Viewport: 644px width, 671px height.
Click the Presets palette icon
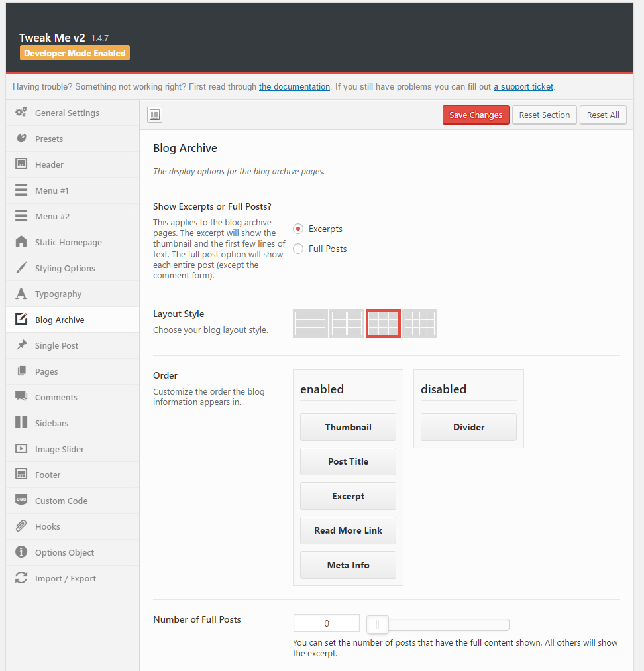21,139
